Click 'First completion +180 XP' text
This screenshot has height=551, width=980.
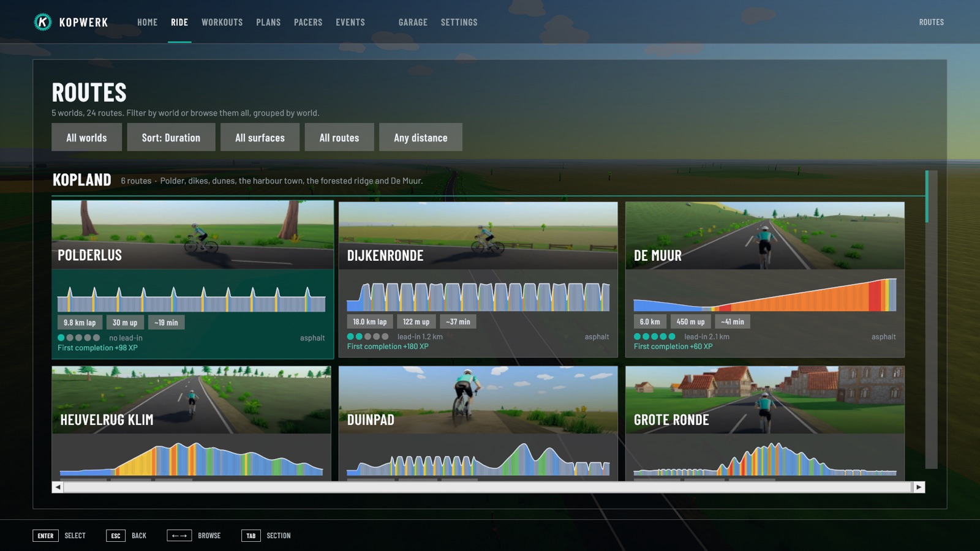point(388,347)
